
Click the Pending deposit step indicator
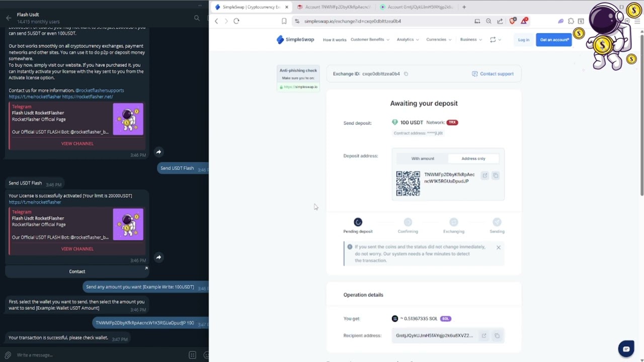[358, 226]
